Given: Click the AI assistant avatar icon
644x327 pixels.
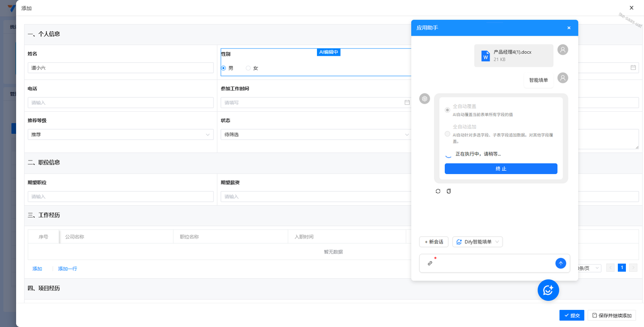Looking at the screenshot, I should (x=425, y=99).
